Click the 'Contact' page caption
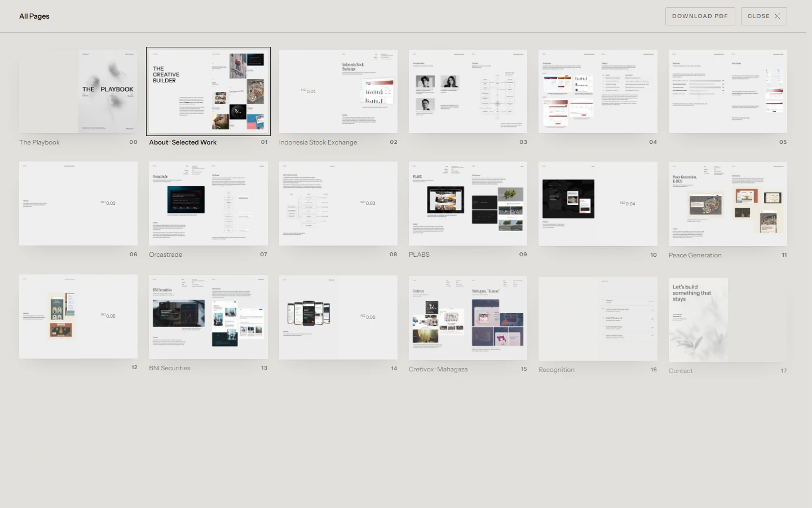The width and height of the screenshot is (812, 508). click(x=681, y=371)
